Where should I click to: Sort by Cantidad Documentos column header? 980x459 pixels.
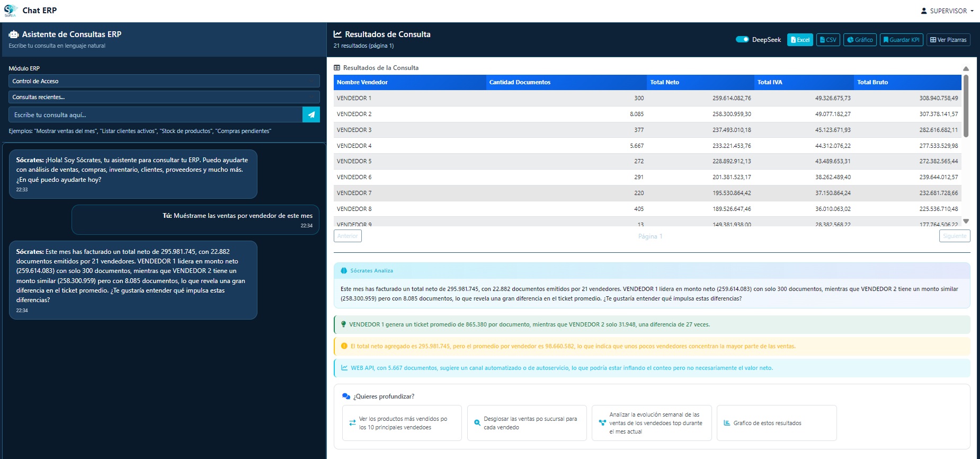coord(566,82)
